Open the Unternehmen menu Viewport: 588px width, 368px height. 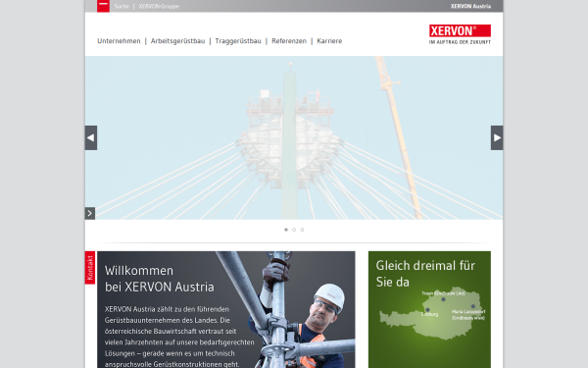119,41
